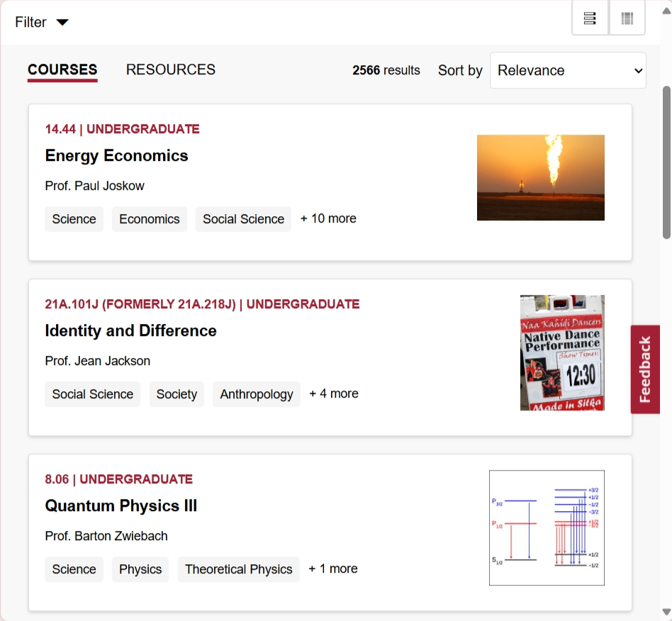The height and width of the screenshot is (621, 672).
Task: Click 'Prof. Jean Jackson' instructor name
Action: [x=98, y=361]
